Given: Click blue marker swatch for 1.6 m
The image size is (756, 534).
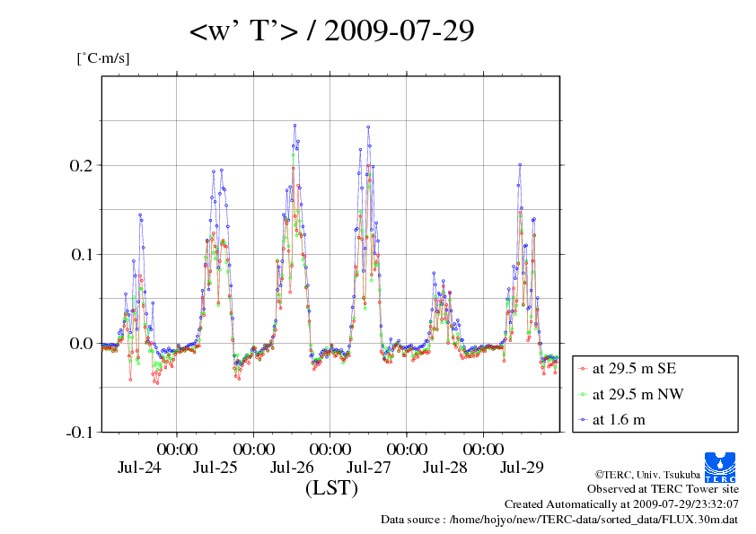Looking at the screenshot, I should point(583,420).
